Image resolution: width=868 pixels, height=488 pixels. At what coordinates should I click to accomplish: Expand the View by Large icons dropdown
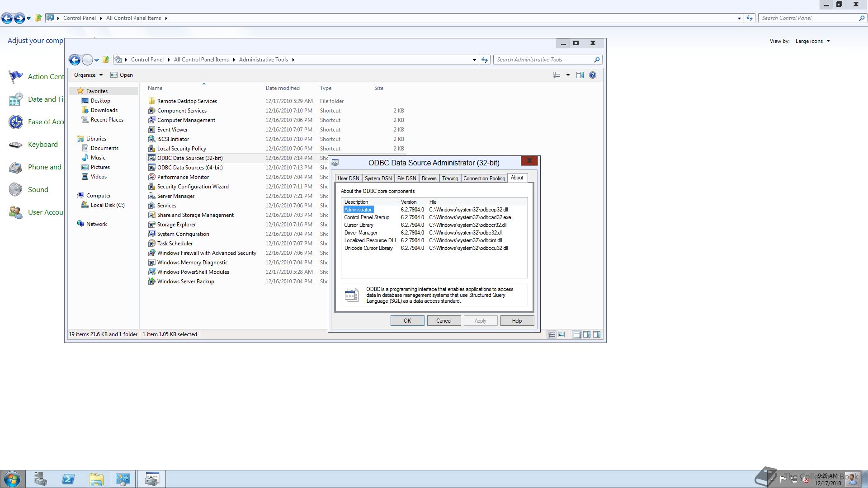pos(828,41)
